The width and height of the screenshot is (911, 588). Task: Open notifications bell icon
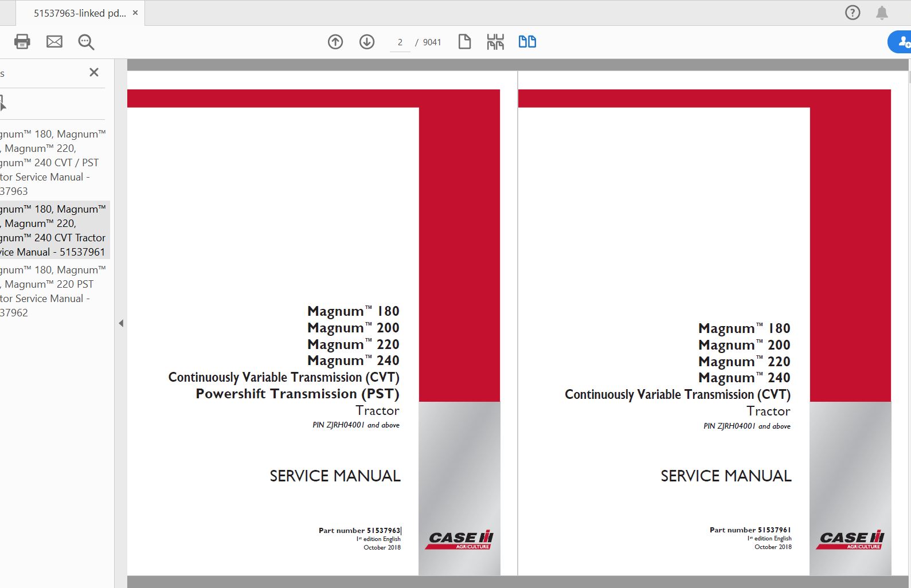tap(882, 13)
